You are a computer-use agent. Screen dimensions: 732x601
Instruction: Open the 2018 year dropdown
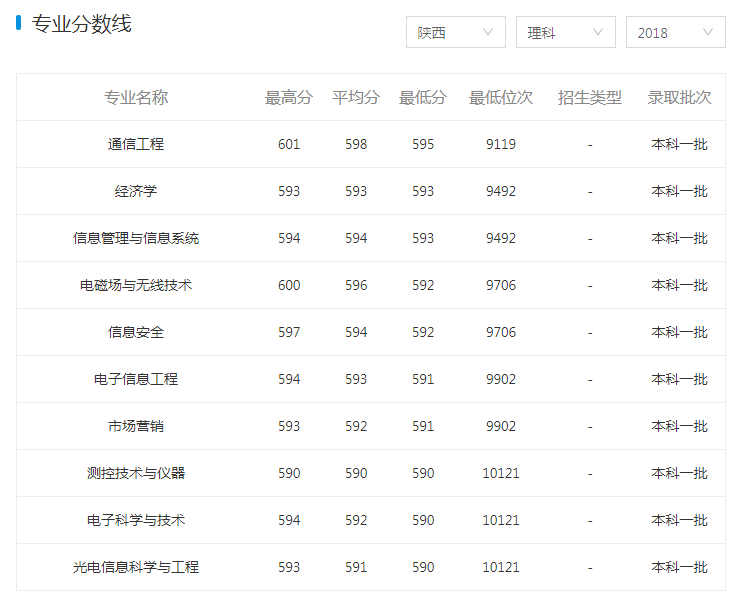pyautogui.click(x=676, y=32)
